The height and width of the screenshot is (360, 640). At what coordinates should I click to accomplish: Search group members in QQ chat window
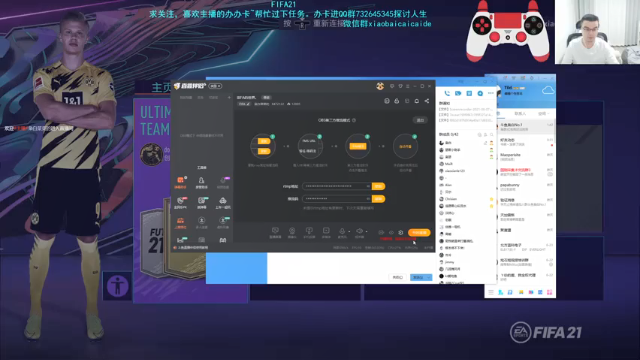(491, 134)
